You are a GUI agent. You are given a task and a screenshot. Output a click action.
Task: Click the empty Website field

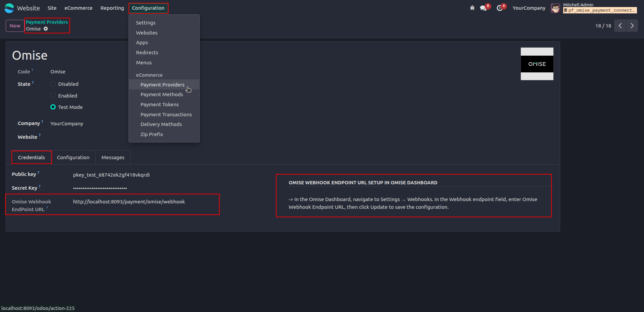point(87,137)
